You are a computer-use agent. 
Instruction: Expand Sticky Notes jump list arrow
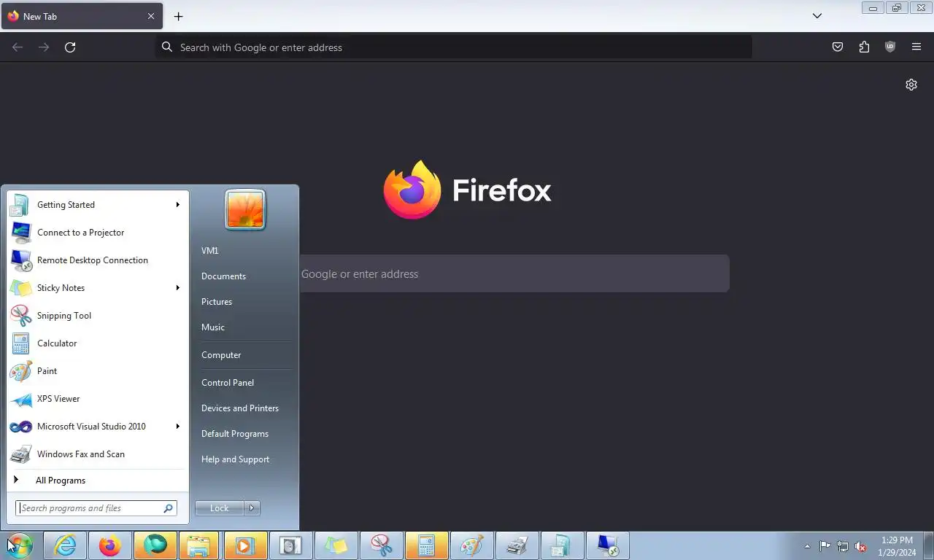(177, 288)
